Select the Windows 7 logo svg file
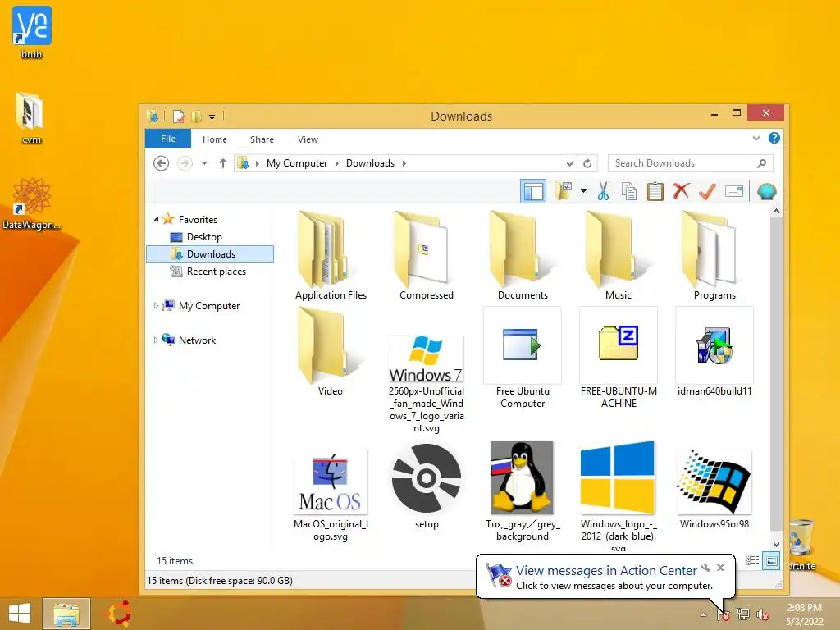Viewport: 840px width, 630px height. [x=427, y=384]
